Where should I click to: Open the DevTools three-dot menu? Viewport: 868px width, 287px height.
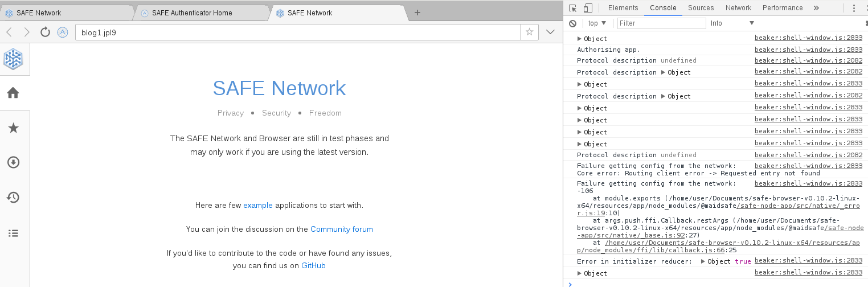[854, 8]
